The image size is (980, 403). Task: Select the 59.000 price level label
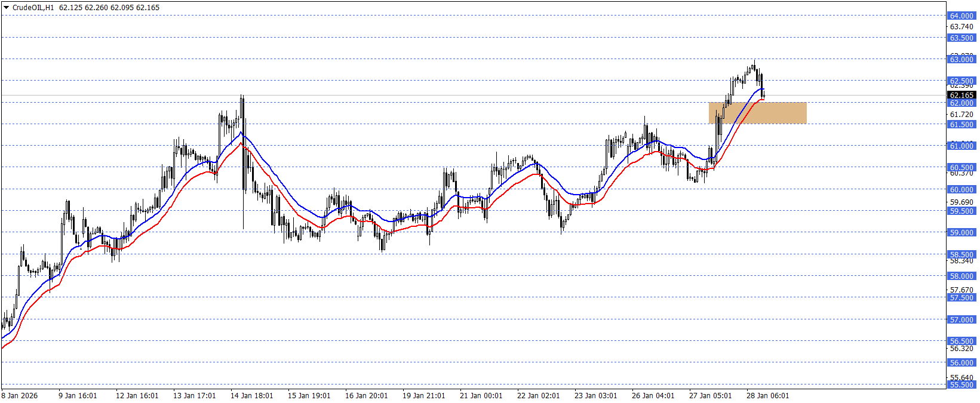coord(961,232)
